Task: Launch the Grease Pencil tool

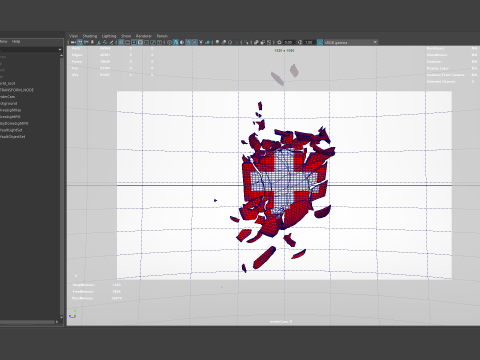Action: click(111, 42)
